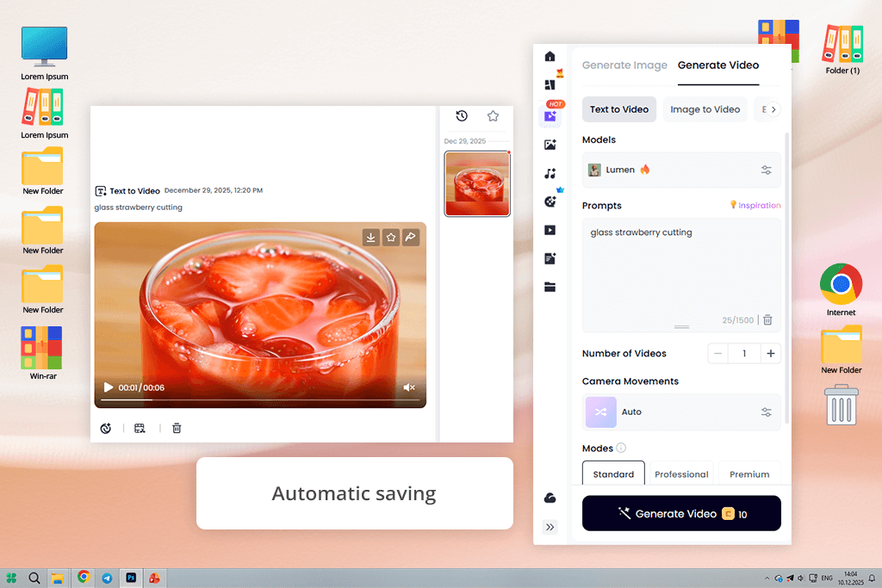Click the Generate Video button
The image size is (882, 588).
[681, 513]
